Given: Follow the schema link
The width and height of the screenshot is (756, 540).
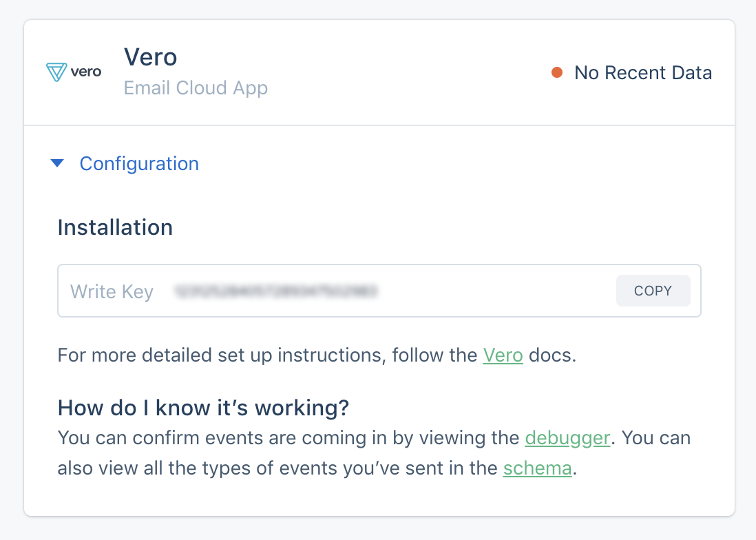Looking at the screenshot, I should click(537, 468).
